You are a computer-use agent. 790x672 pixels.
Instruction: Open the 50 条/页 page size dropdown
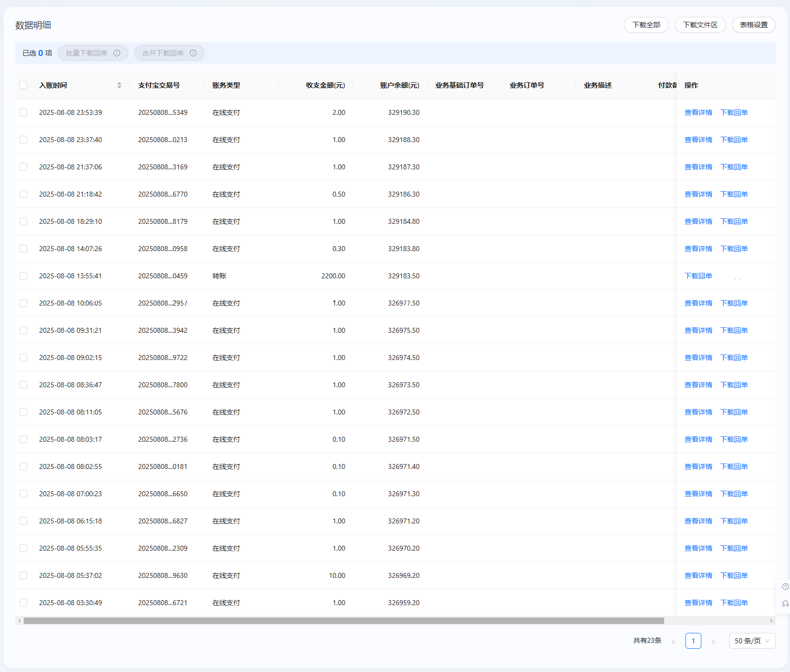[752, 641]
